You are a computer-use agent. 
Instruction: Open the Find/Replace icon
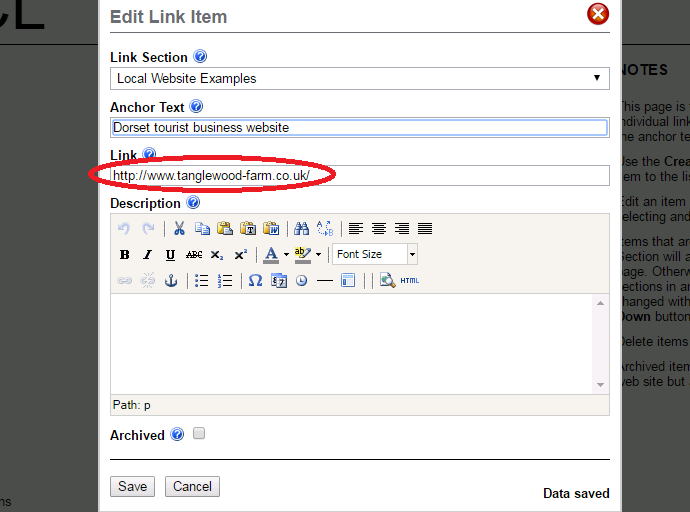click(325, 228)
